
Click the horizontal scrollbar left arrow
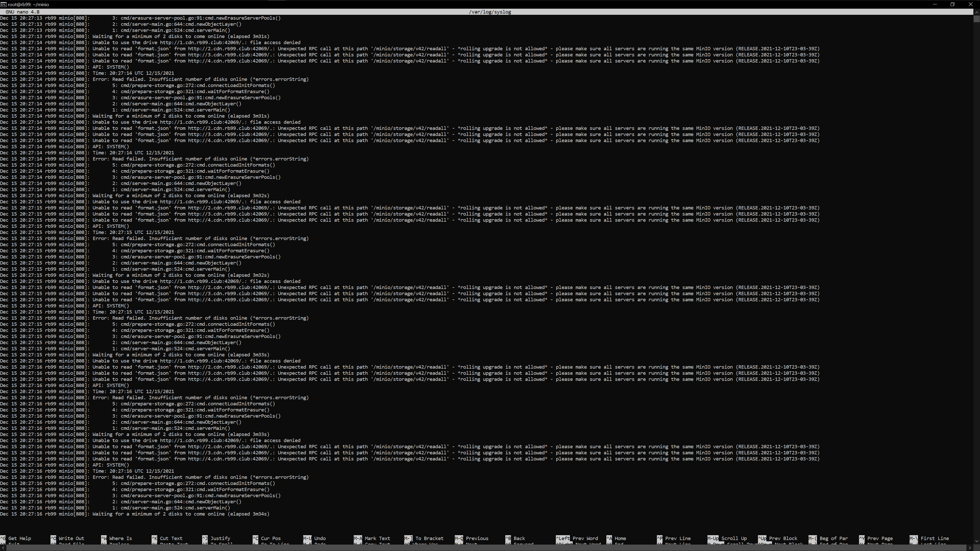pos(3,548)
